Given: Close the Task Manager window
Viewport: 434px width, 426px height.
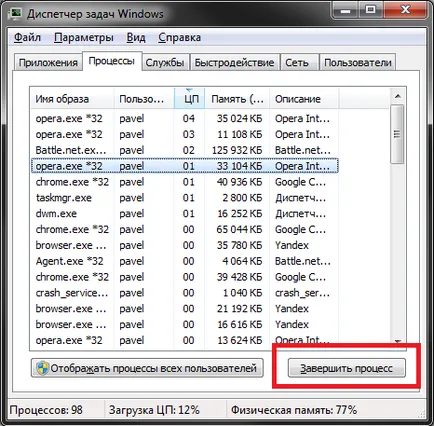Looking at the screenshot, I should 405,11.
